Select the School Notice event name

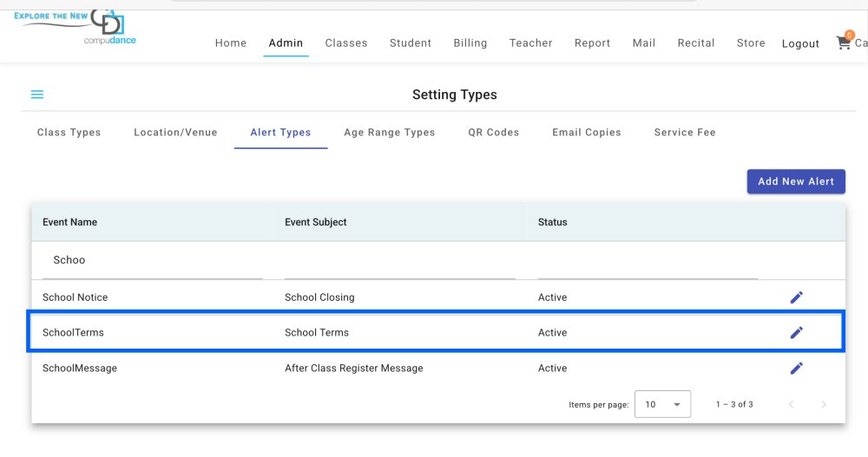pos(76,297)
